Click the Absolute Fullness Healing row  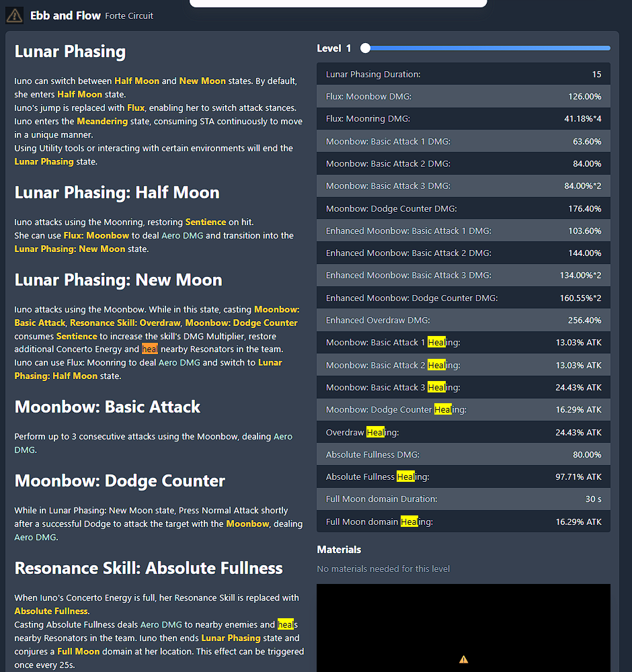click(x=463, y=477)
